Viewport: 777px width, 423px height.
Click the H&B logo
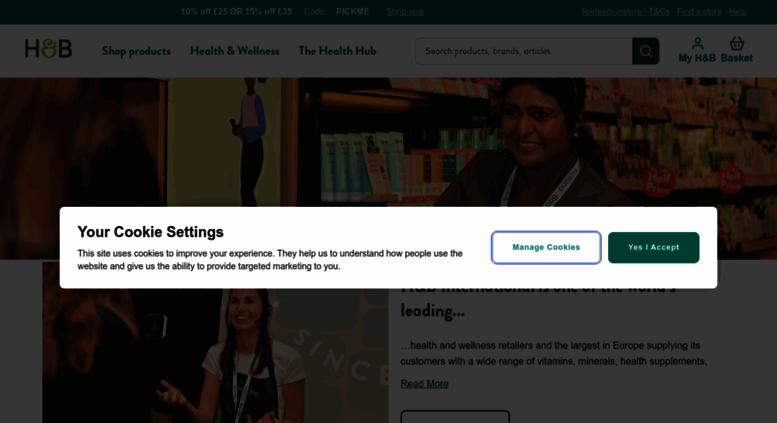click(49, 49)
